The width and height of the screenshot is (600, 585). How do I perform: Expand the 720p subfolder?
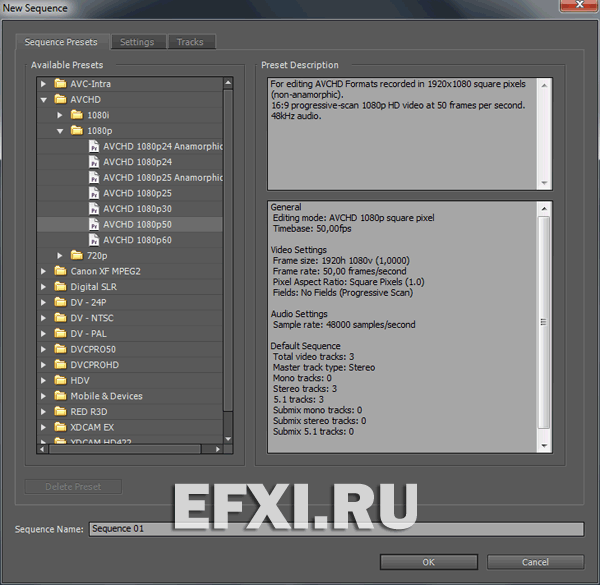click(60, 255)
